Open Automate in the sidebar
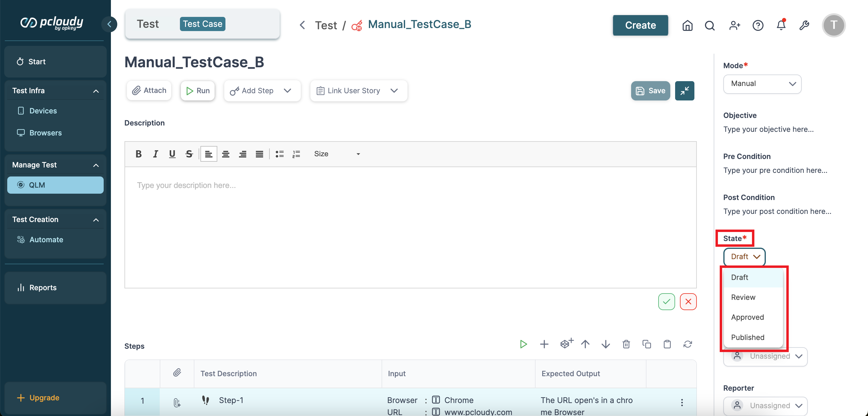Viewport: 868px width, 416px height. pyautogui.click(x=55, y=240)
